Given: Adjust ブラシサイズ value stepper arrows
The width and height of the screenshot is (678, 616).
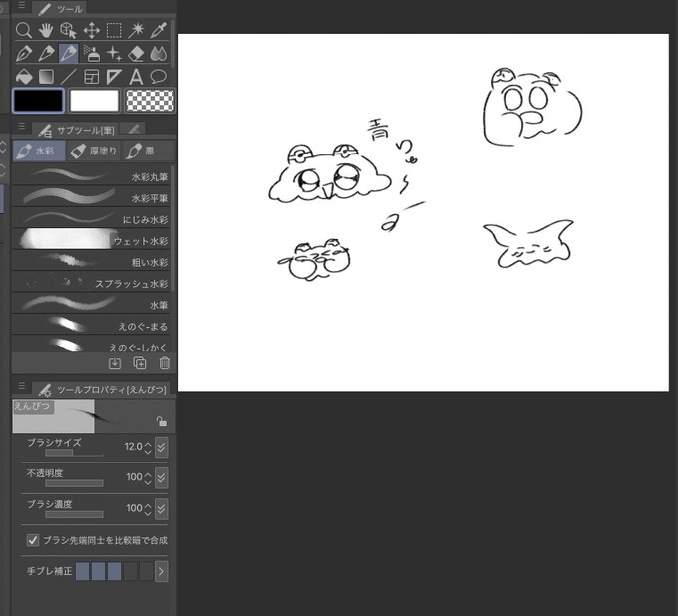Looking at the screenshot, I should point(148,447).
